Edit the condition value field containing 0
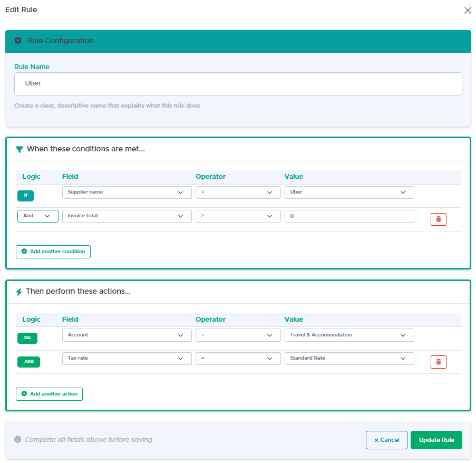Screen dimensions: 476x463 pyautogui.click(x=349, y=216)
